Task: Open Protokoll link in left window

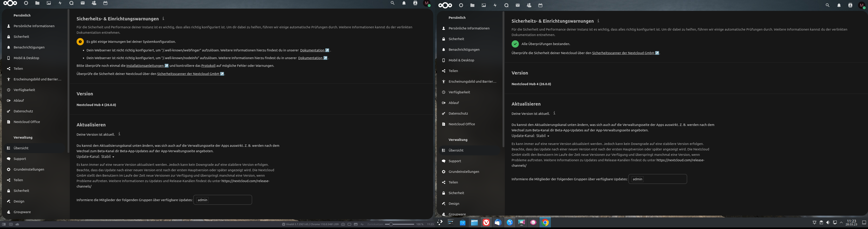Action: click(x=208, y=66)
